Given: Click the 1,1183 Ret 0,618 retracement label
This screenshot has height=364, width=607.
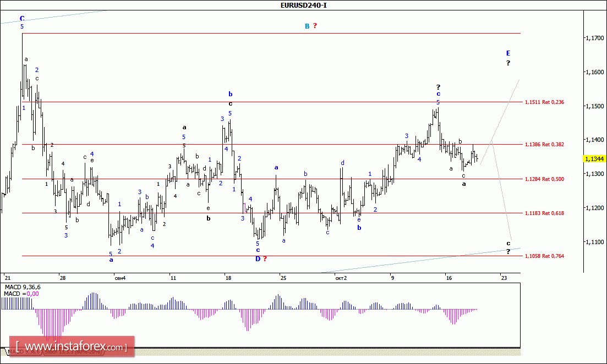Looking at the screenshot, I should pos(544,213).
